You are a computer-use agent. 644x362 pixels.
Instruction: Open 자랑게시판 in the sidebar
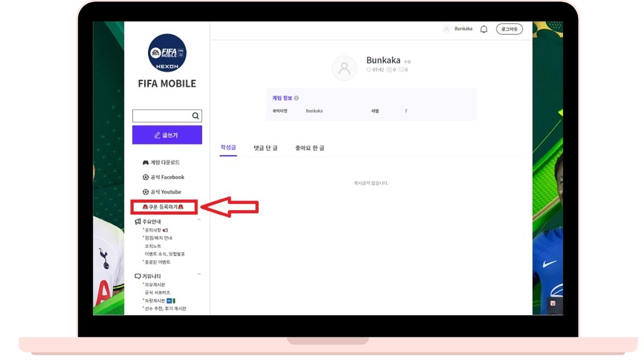(x=155, y=301)
